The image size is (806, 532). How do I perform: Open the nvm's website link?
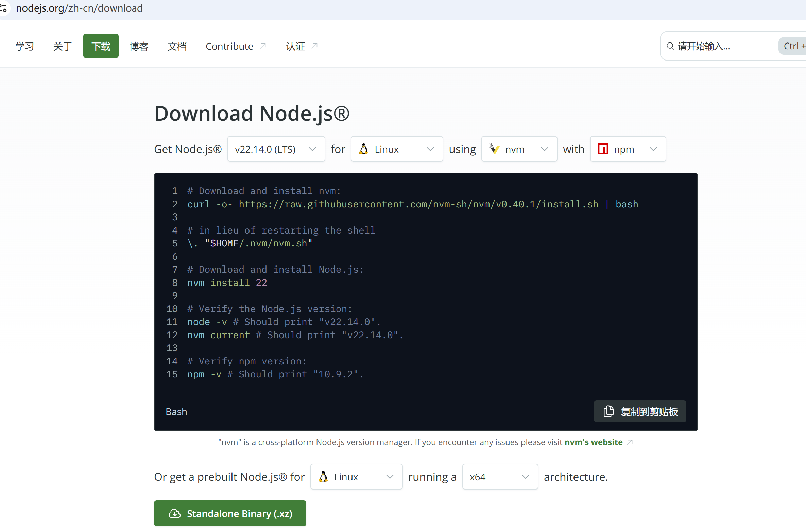[x=593, y=442]
